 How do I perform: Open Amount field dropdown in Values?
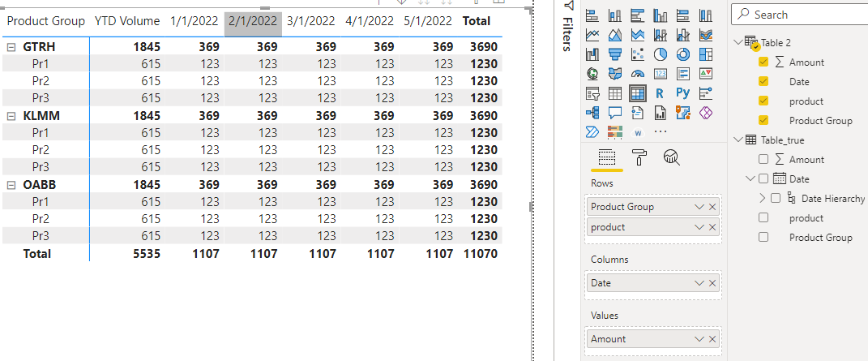click(699, 339)
